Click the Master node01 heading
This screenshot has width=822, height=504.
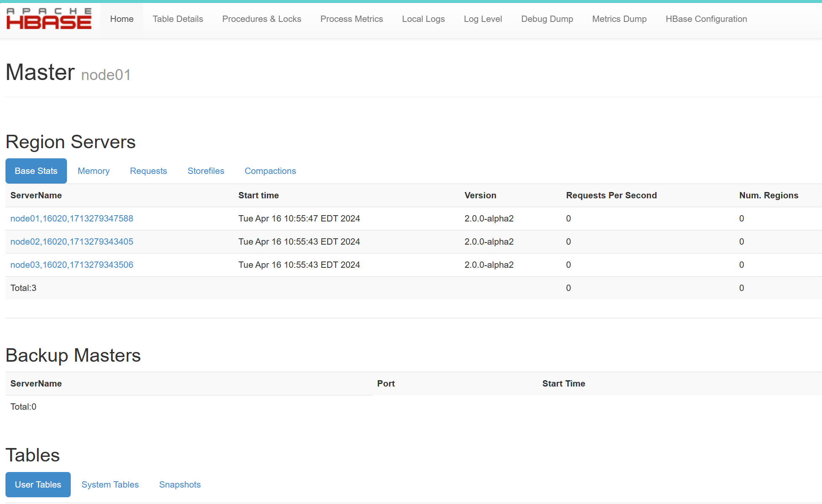[x=68, y=72]
